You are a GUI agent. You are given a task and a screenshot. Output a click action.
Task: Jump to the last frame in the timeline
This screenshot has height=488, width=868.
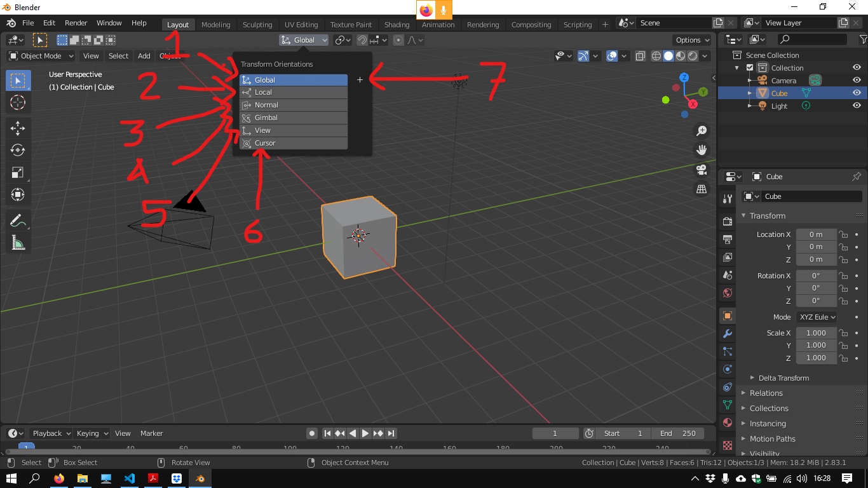point(391,433)
